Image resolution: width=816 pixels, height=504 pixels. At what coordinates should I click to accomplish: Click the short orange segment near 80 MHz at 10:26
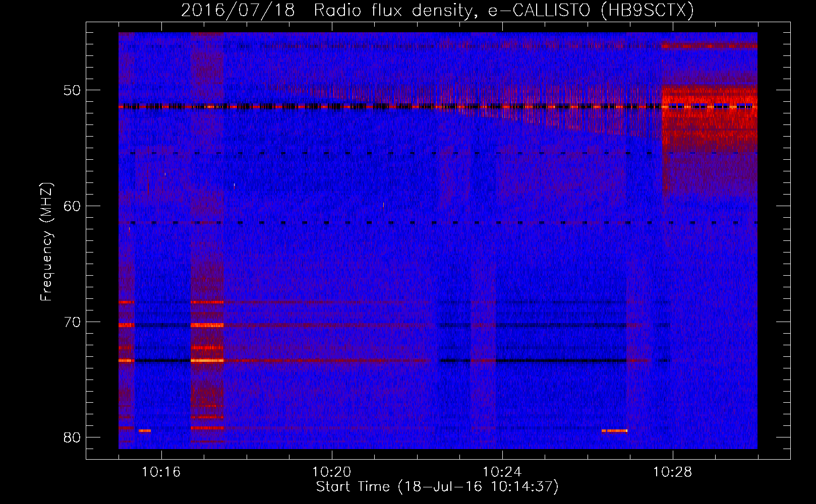[614, 431]
